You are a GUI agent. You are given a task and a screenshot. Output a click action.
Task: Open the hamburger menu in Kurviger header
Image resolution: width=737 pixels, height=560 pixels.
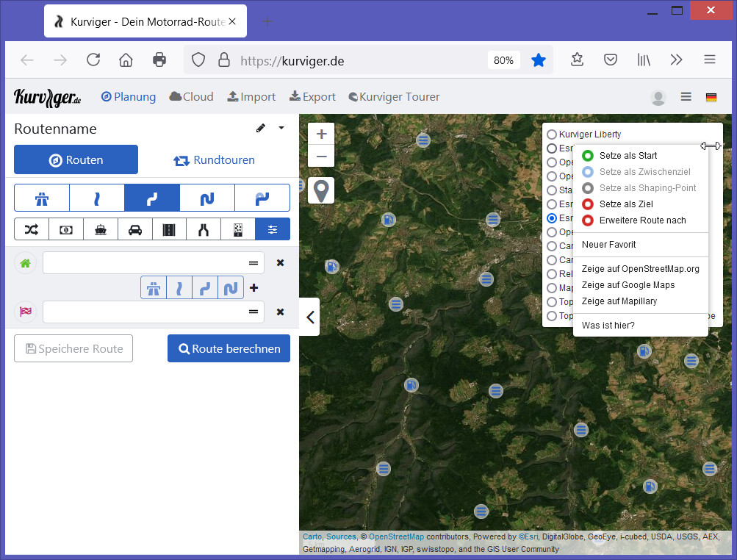click(x=686, y=97)
